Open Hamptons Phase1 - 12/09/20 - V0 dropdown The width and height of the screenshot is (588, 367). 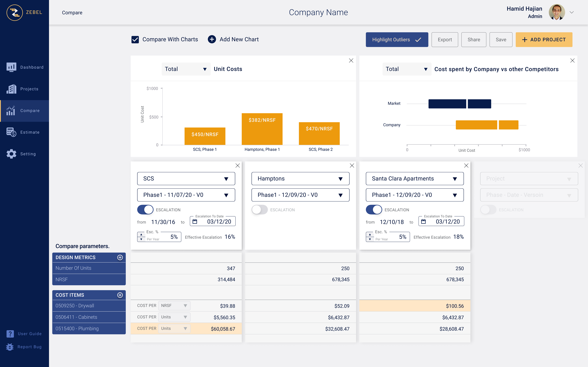point(300,195)
